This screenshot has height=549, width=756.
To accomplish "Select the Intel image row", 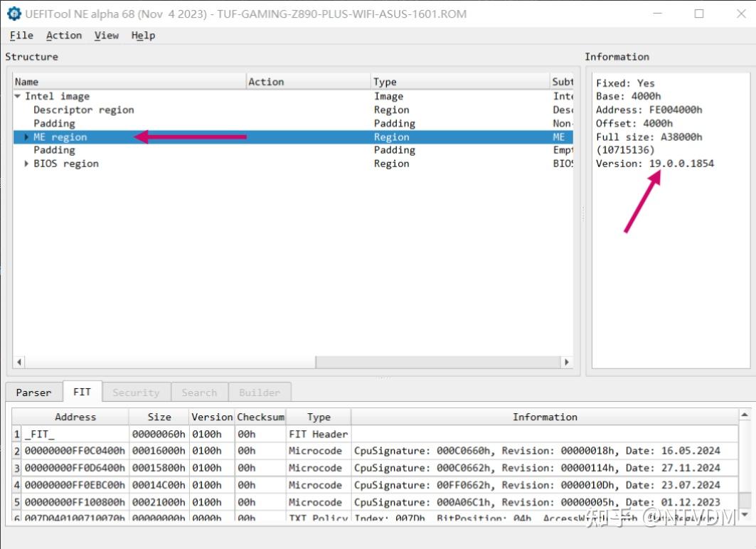I will (293, 97).
